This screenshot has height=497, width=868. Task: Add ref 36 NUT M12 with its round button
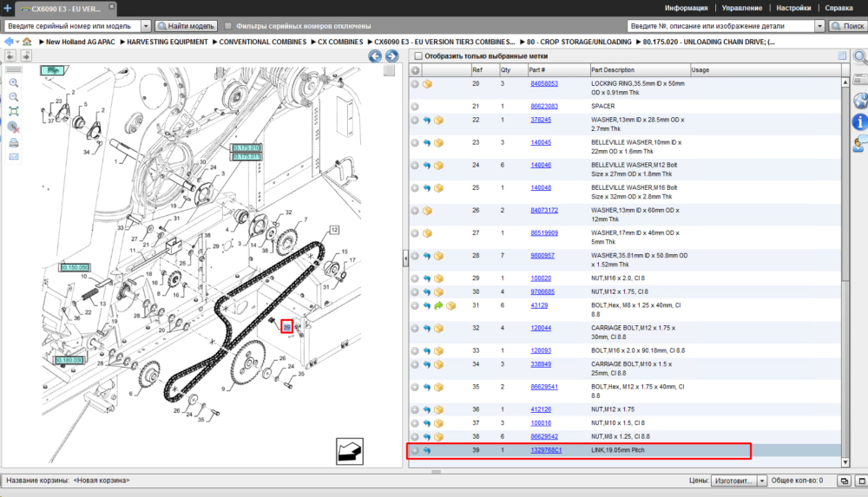415,410
